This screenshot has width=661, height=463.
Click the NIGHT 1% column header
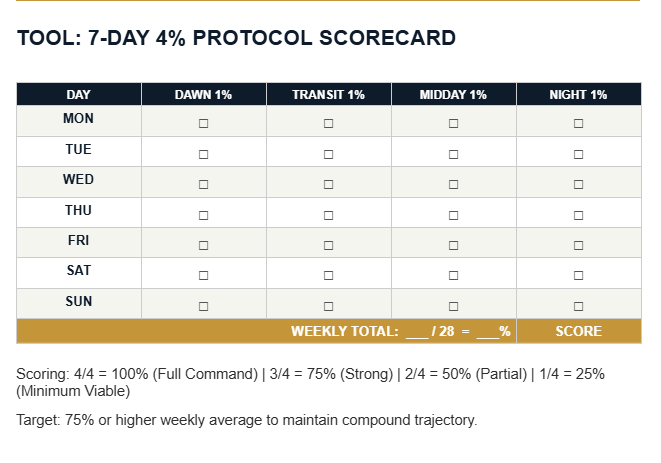coord(578,94)
